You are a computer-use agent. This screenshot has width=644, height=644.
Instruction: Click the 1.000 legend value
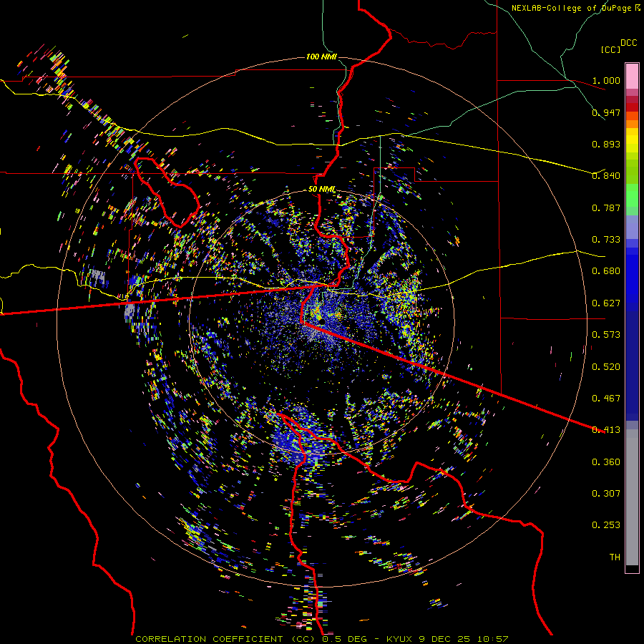coord(606,80)
